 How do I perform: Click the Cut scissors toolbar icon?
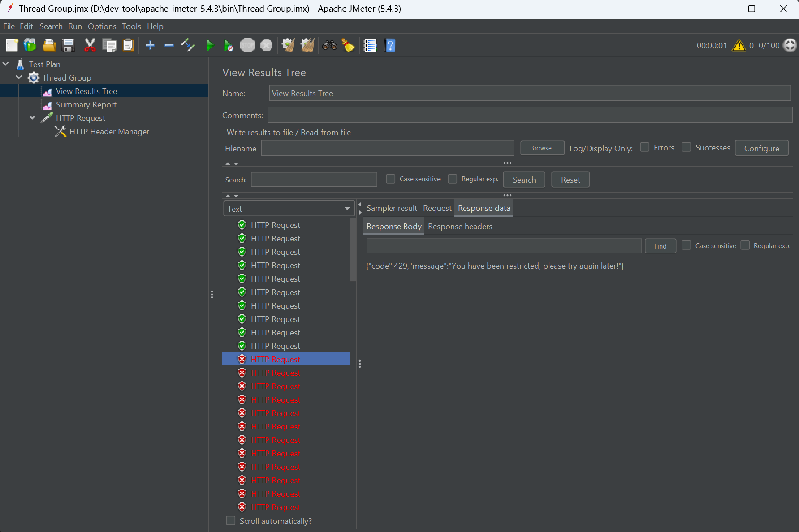pyautogui.click(x=90, y=45)
